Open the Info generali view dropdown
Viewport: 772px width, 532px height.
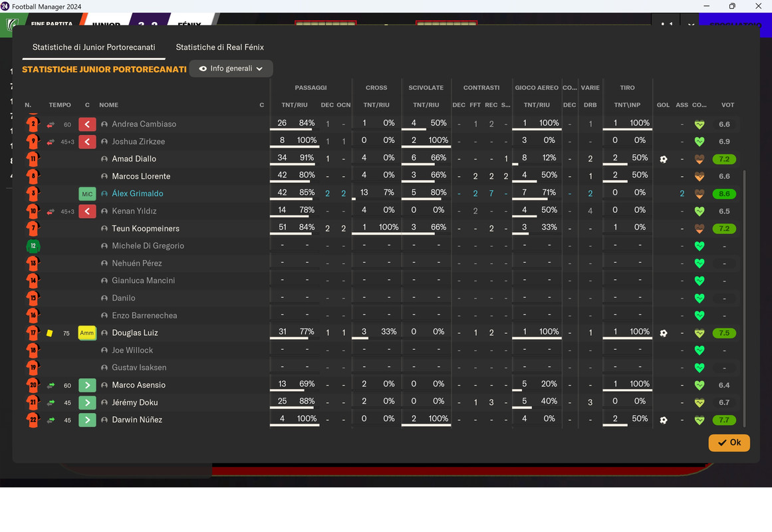click(231, 68)
